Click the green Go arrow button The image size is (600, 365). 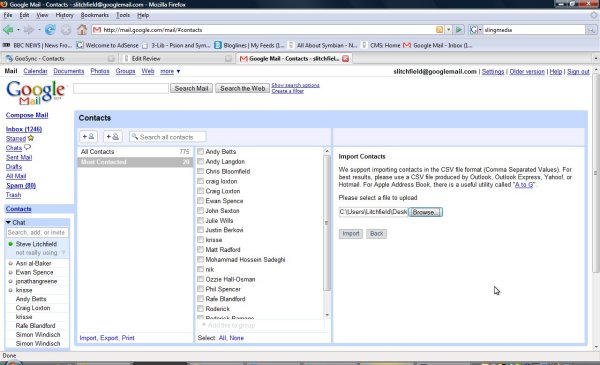click(459, 29)
